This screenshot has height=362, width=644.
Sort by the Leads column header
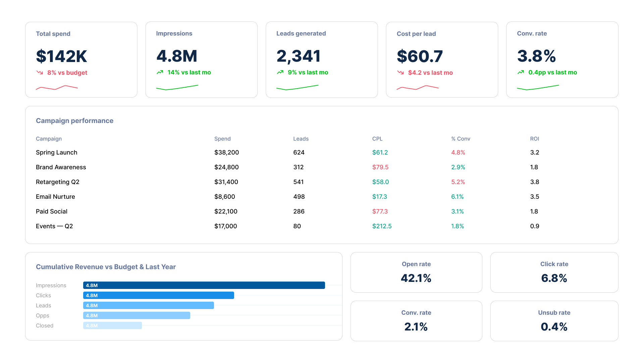click(x=301, y=139)
